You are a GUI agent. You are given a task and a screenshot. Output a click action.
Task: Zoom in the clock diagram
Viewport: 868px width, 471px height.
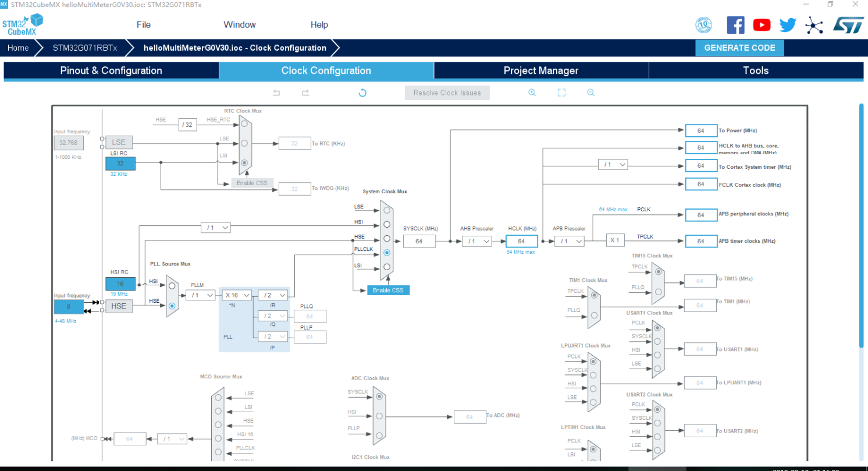532,93
